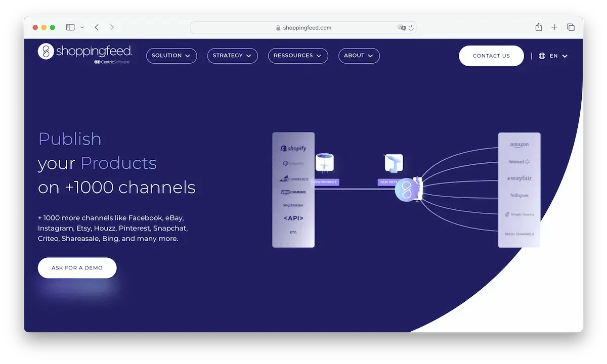607x364 pixels.
Task: Open a new browser tab
Action: pyautogui.click(x=554, y=27)
